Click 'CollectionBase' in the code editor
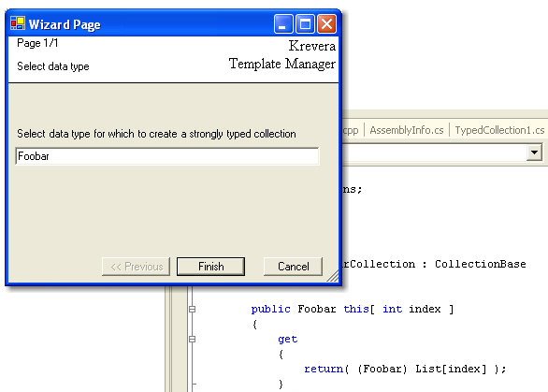 point(480,264)
